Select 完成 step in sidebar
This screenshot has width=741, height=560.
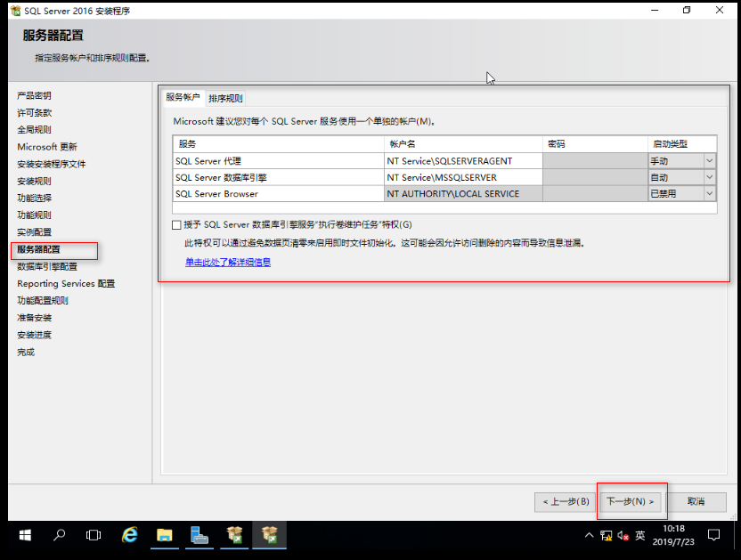coord(26,352)
